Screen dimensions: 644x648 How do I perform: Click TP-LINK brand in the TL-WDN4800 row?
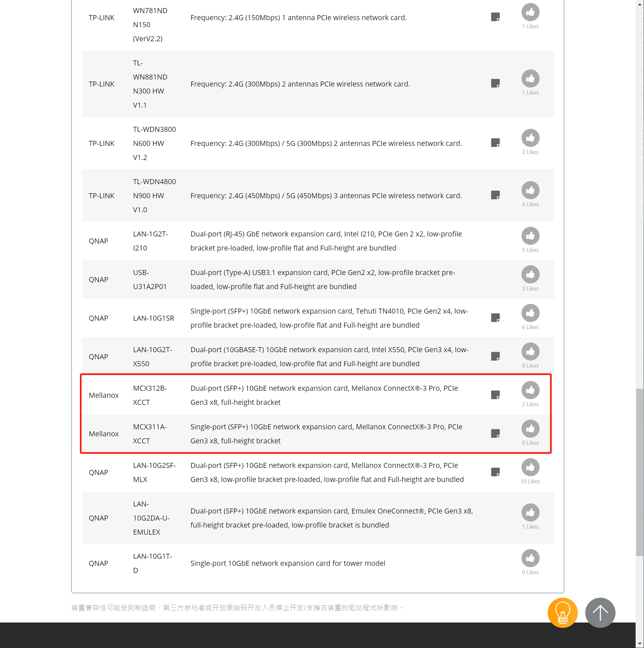[x=101, y=196]
